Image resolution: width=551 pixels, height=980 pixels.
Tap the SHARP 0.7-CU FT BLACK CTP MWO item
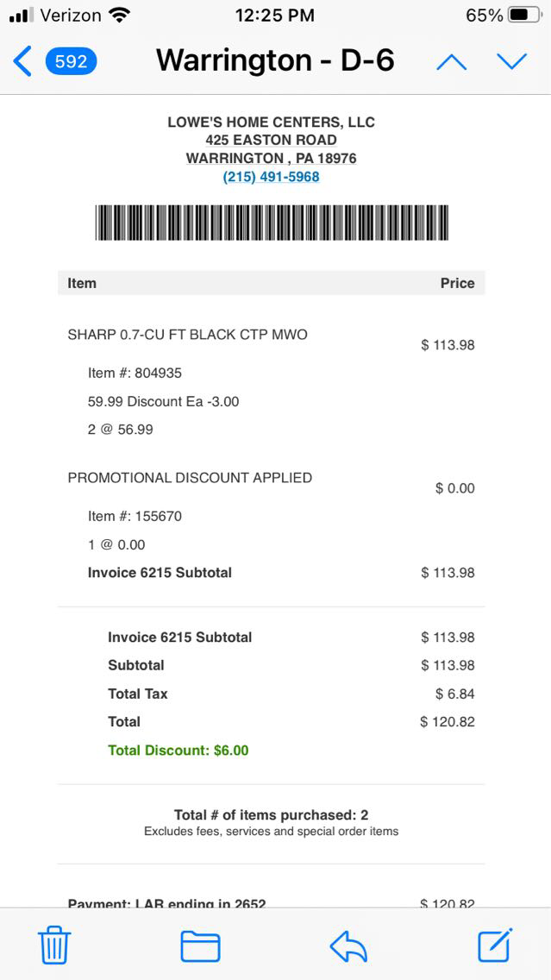(x=187, y=335)
